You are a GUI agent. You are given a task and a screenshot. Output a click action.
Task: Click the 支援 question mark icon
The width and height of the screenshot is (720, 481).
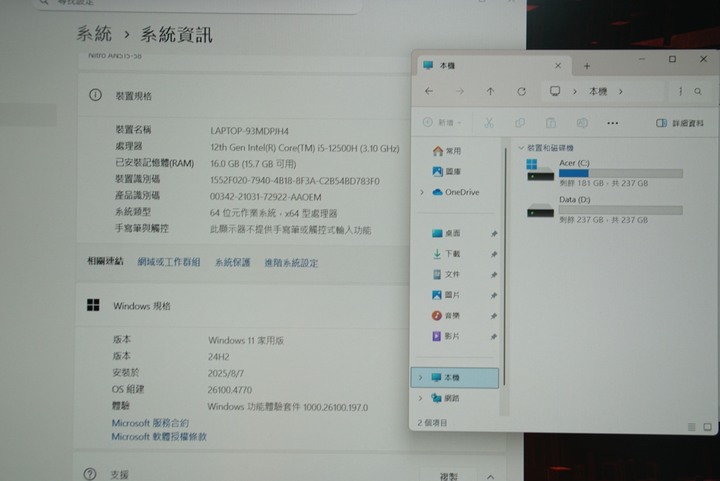(x=90, y=474)
